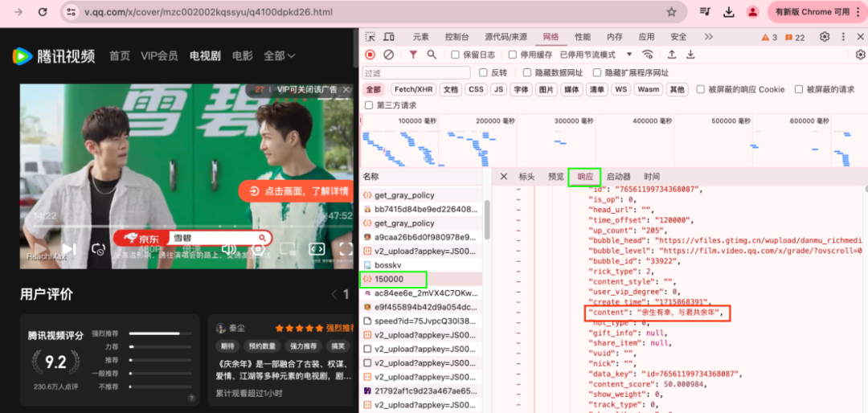Screen dimensions: 868x413
Task: Import HAR file with upload arrow icon
Action: [x=671, y=55]
